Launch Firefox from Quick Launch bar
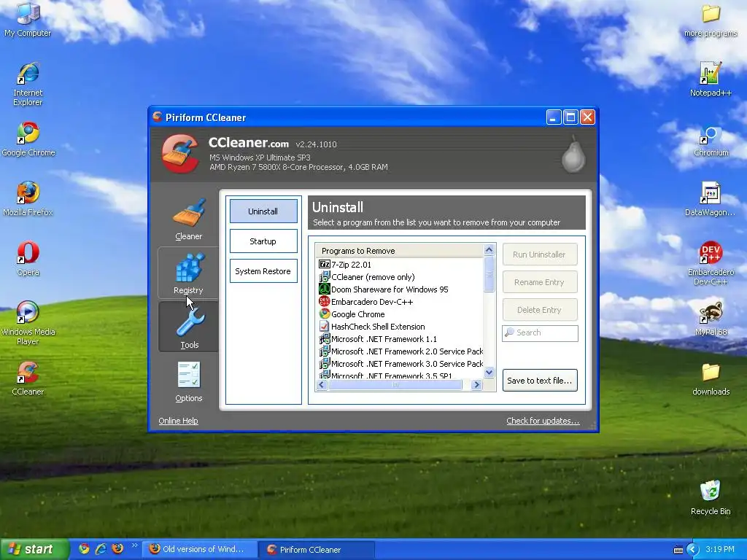 click(x=117, y=548)
